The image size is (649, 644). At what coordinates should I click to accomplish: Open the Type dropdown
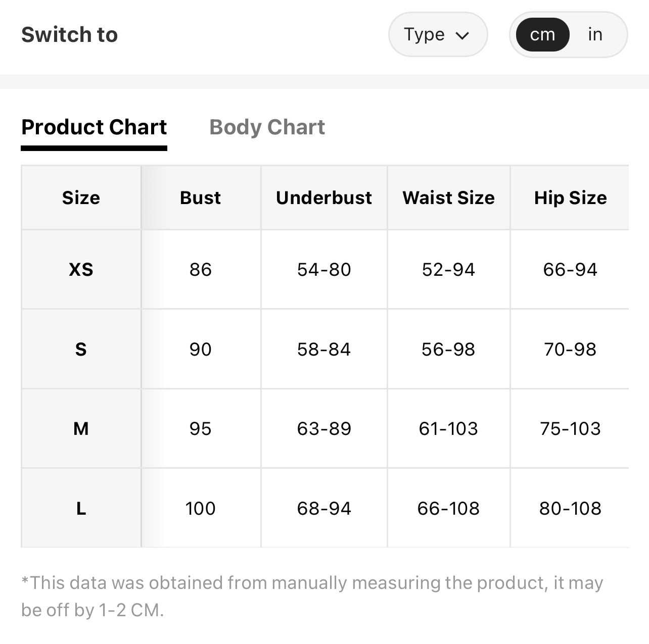pos(438,35)
